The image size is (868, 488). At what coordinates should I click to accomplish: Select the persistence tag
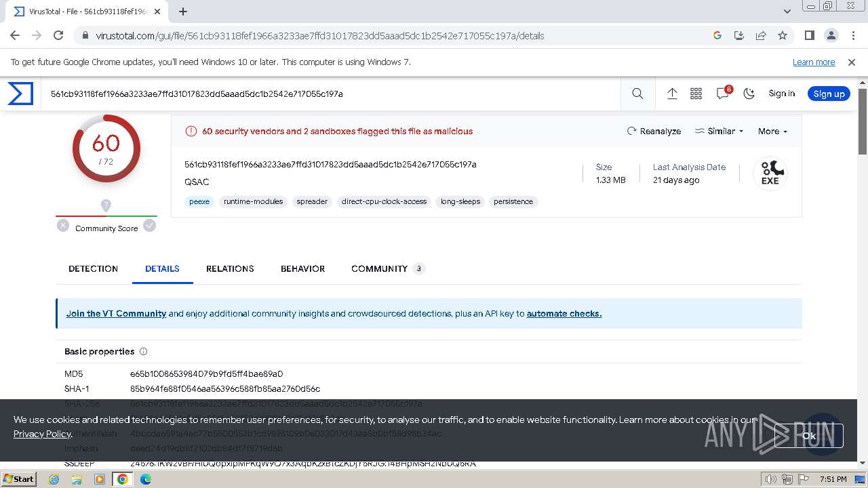point(513,201)
